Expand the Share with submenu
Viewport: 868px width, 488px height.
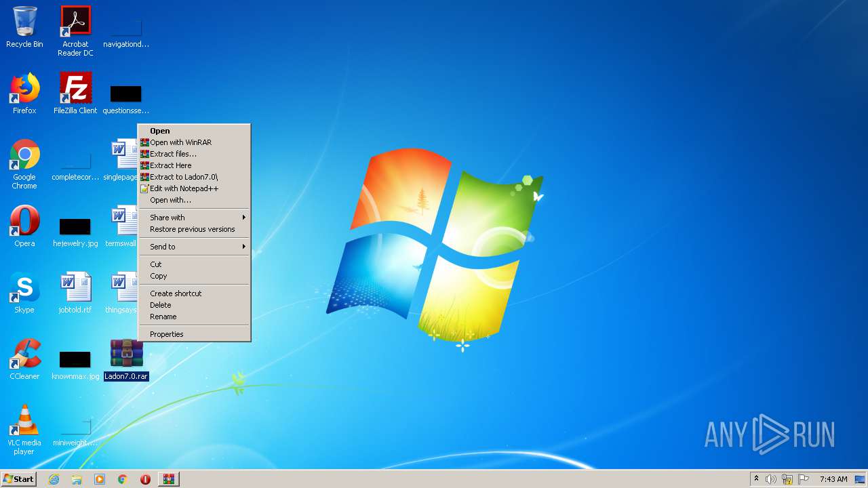tap(195, 218)
